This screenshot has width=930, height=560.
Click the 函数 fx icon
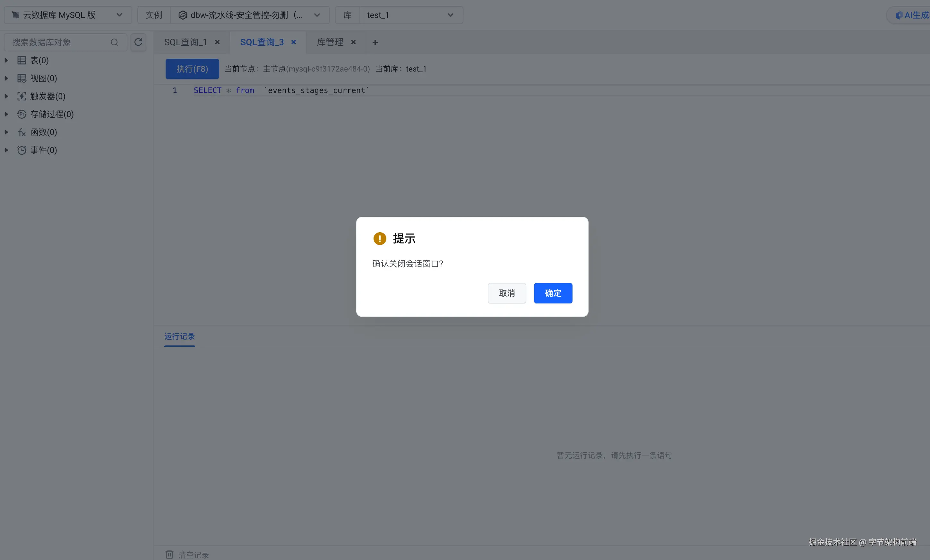coord(22,132)
